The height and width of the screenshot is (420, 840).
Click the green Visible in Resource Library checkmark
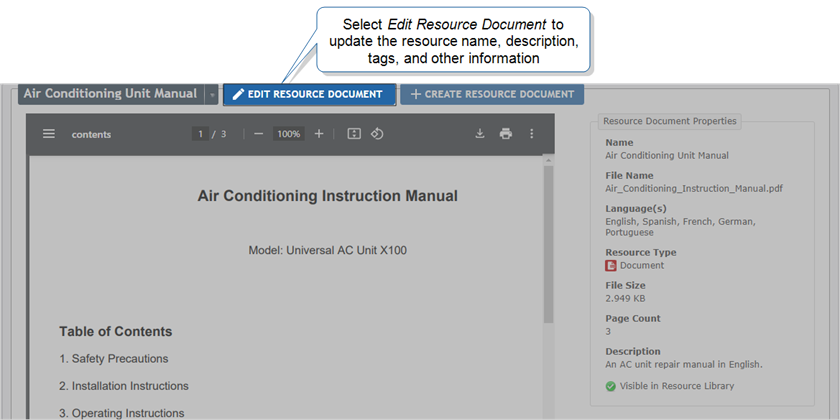click(611, 386)
